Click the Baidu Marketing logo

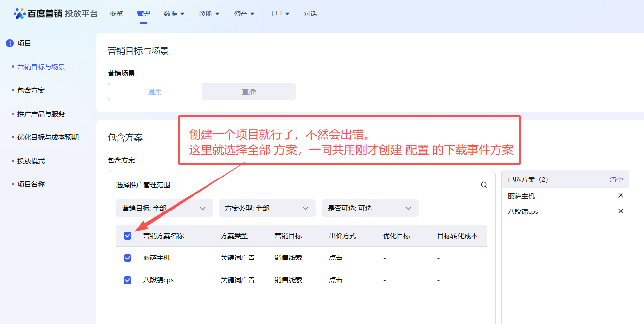(x=55, y=14)
